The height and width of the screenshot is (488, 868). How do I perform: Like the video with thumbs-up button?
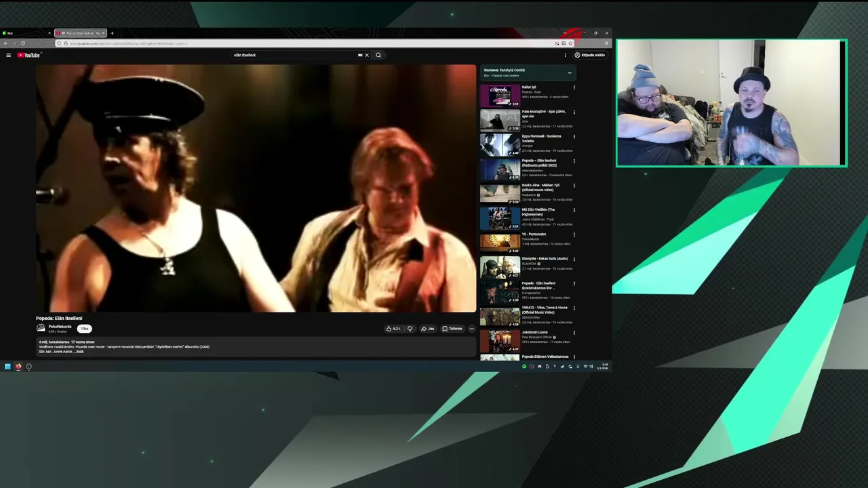click(393, 329)
